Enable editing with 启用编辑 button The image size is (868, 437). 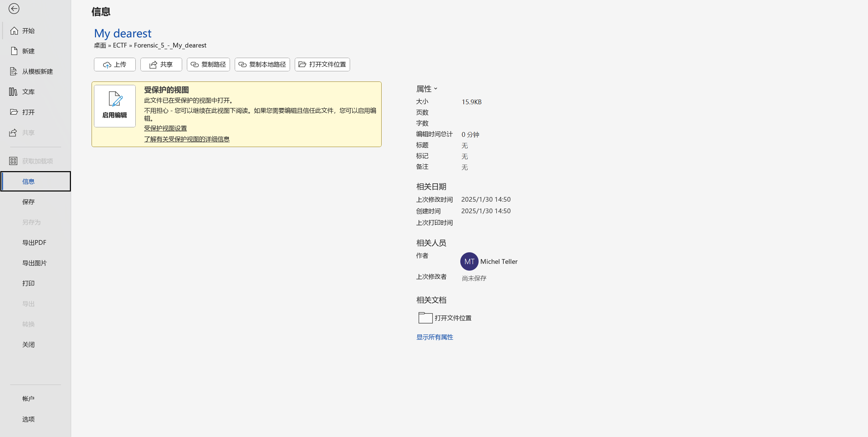click(115, 106)
